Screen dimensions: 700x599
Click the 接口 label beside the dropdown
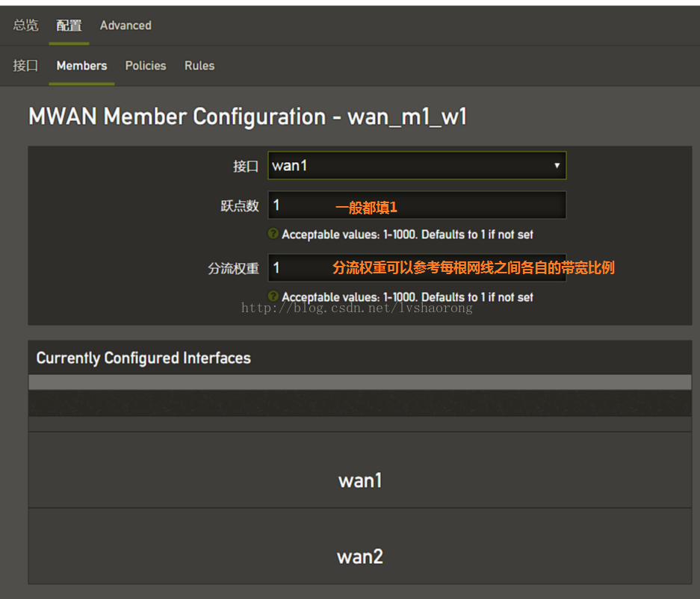(x=246, y=167)
